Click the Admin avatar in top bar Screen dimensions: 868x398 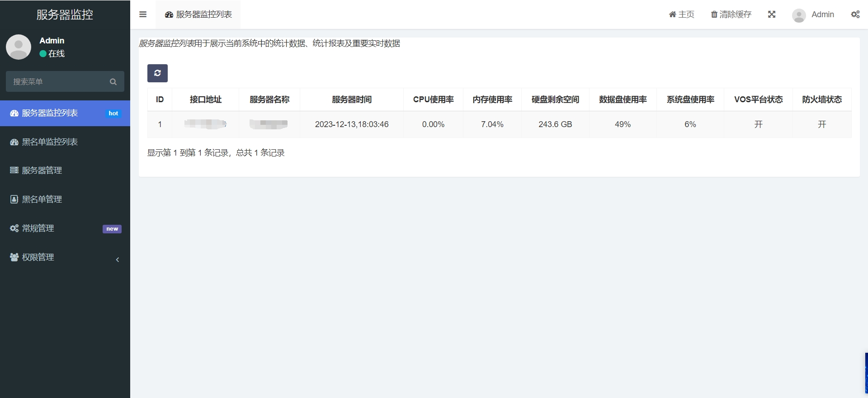pos(799,15)
